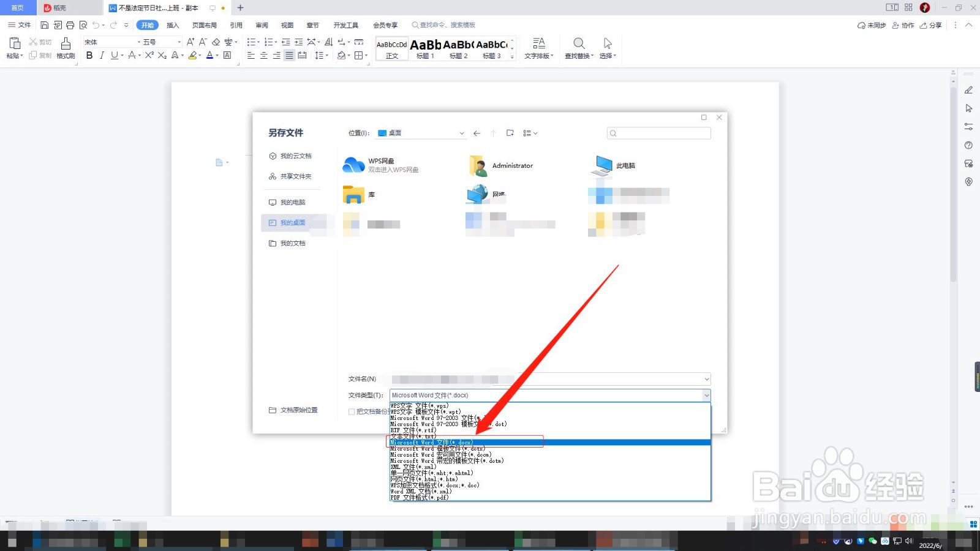Select the 此电脑 item in dialog
The width and height of the screenshot is (980, 551).
(614, 165)
